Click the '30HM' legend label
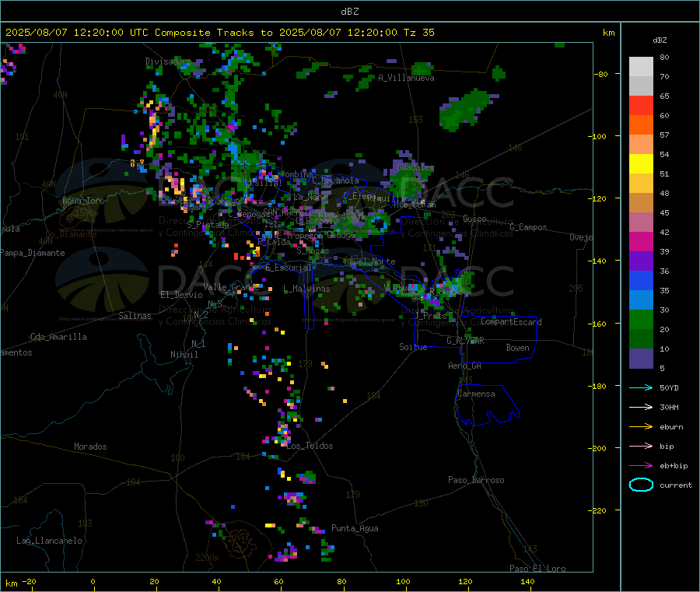The width and height of the screenshot is (700, 592). click(x=669, y=407)
